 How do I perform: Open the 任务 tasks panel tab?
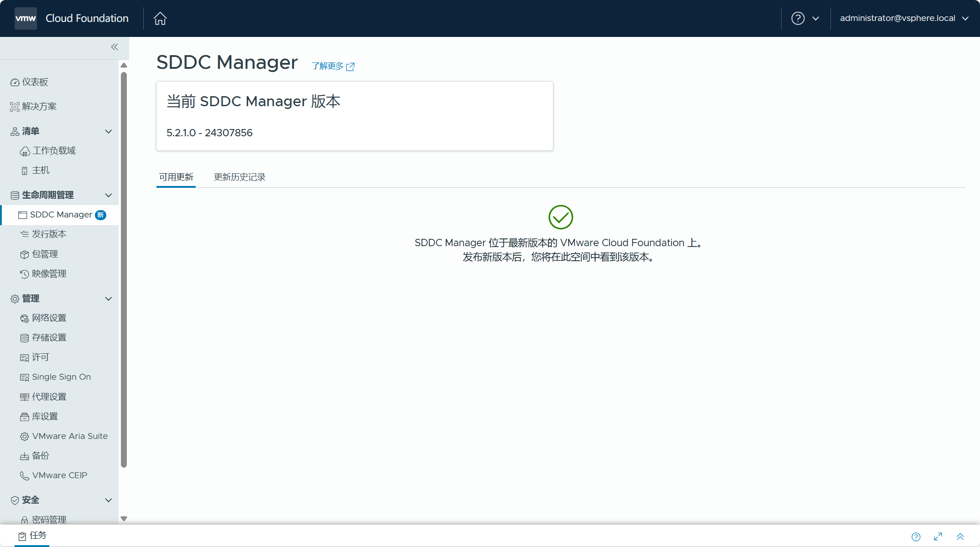click(x=32, y=536)
